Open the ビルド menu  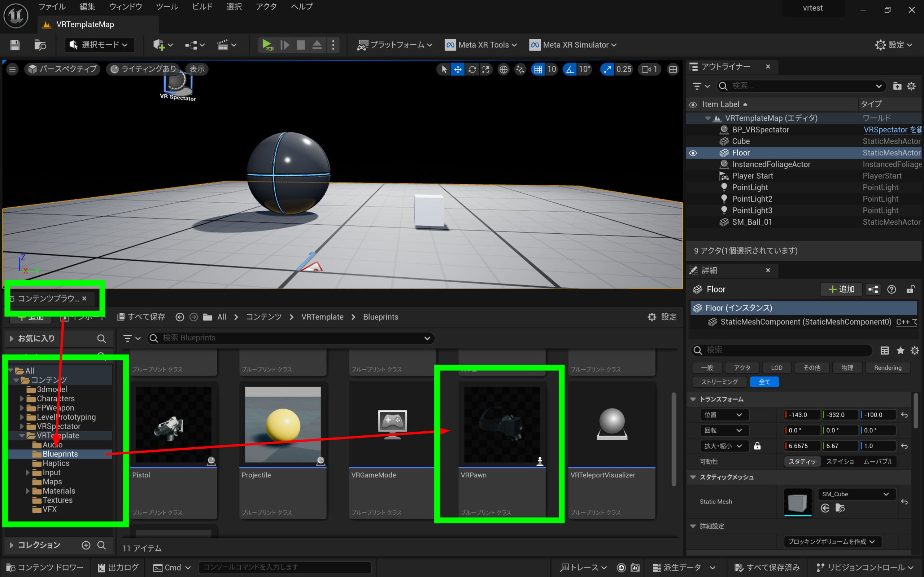point(202,6)
